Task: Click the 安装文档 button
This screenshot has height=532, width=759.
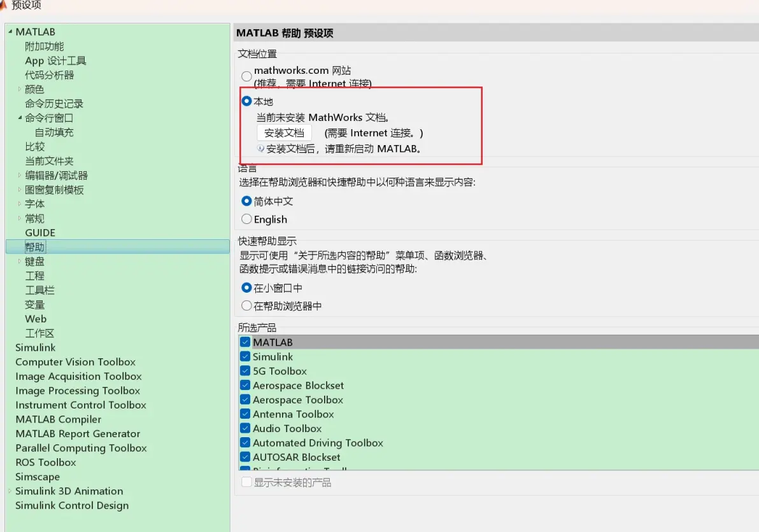Action: (284, 133)
